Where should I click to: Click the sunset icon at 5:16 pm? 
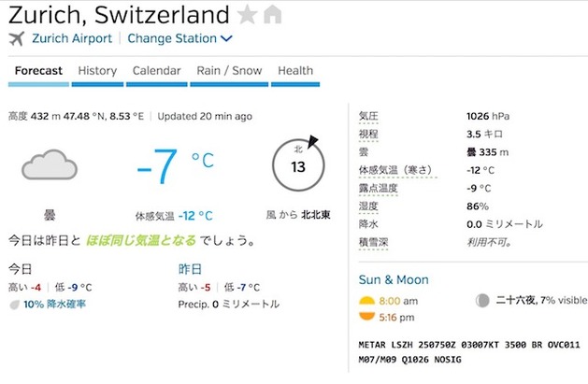tap(366, 317)
